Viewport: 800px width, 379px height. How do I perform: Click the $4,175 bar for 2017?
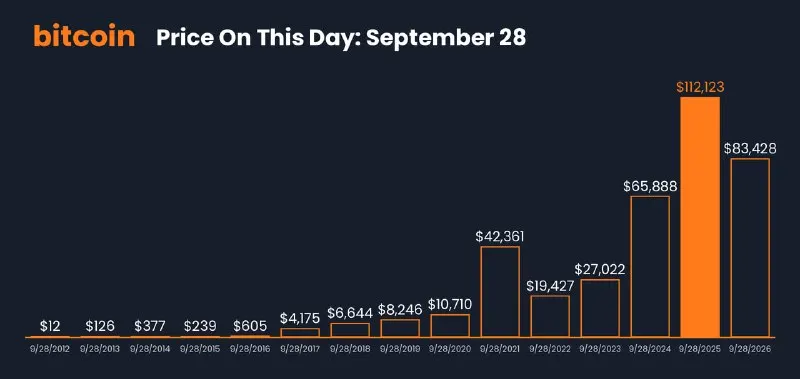click(300, 333)
